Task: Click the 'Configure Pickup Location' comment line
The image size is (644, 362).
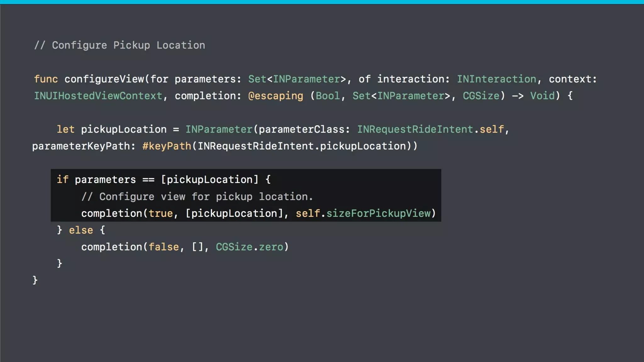Action: tap(119, 45)
